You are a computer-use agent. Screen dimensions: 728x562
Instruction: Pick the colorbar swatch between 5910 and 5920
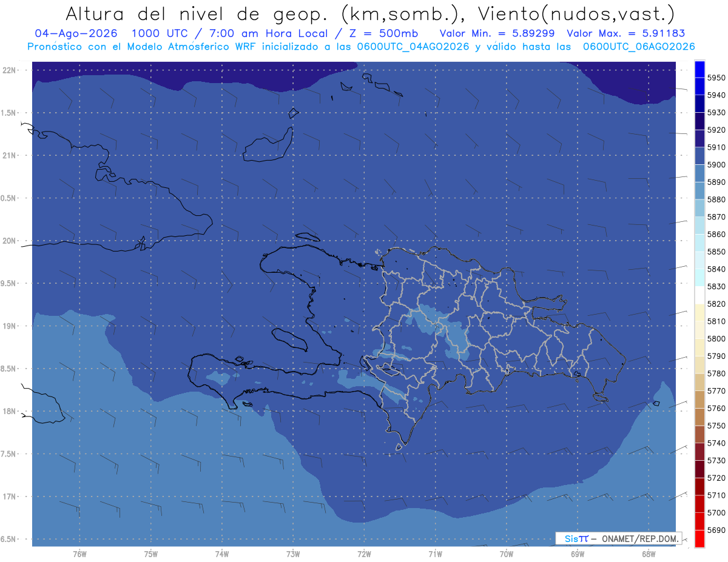(699, 139)
